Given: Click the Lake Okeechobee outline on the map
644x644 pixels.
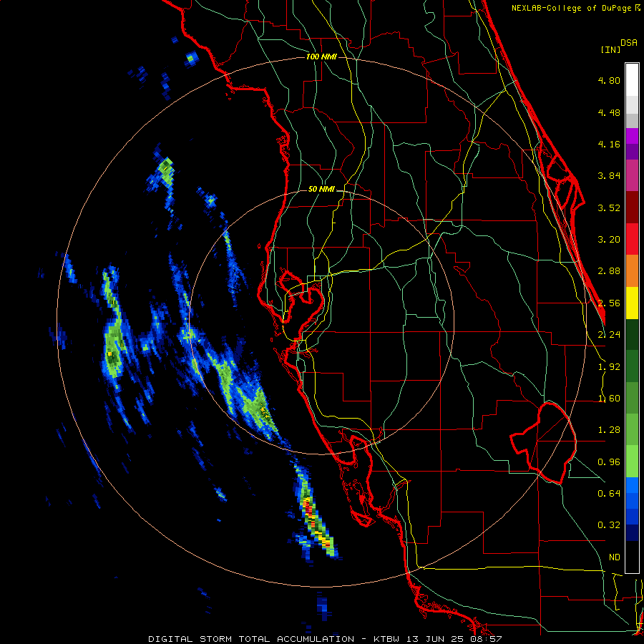Looking at the screenshot, I should pyautogui.click(x=543, y=443).
